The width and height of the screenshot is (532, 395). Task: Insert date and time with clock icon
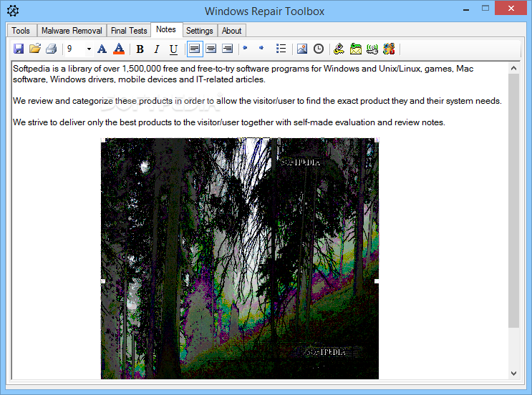pos(318,49)
